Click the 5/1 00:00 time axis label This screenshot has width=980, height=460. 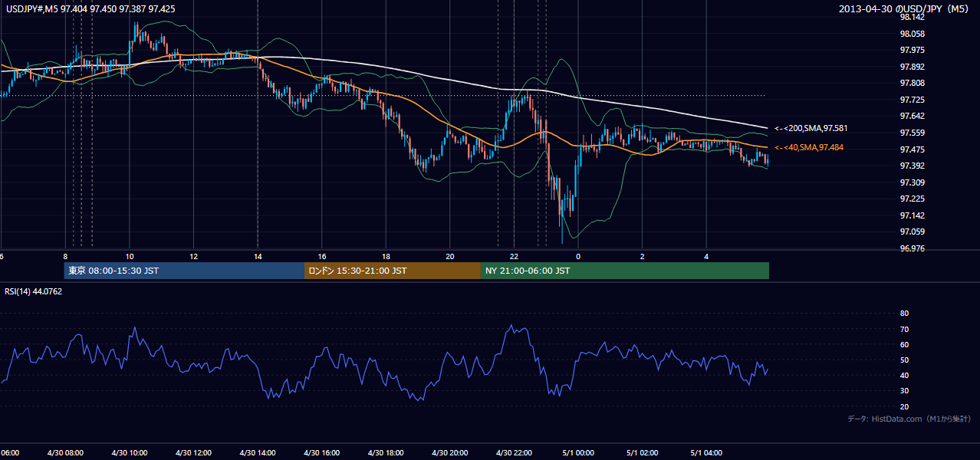(x=578, y=452)
